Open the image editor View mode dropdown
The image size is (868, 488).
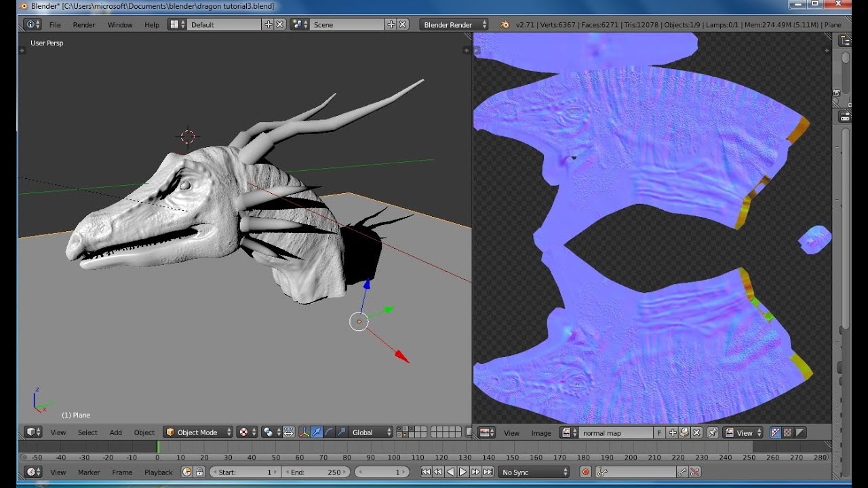pyautogui.click(x=743, y=432)
